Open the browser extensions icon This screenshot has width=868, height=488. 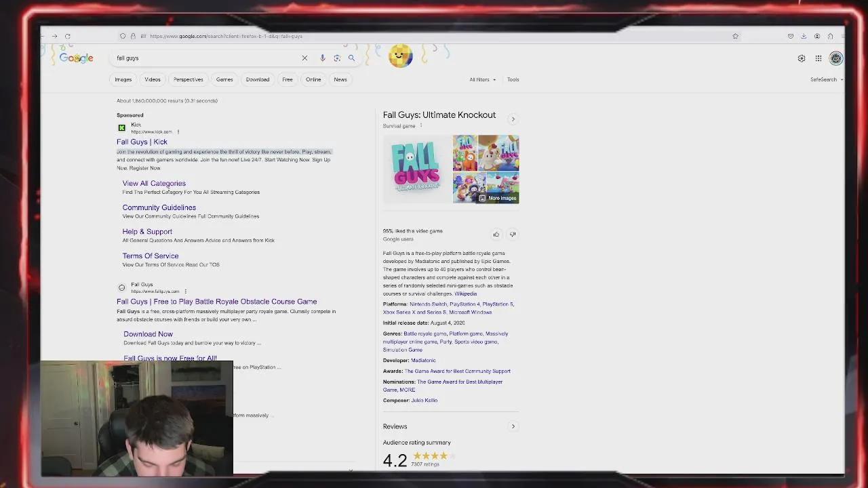[x=830, y=36]
